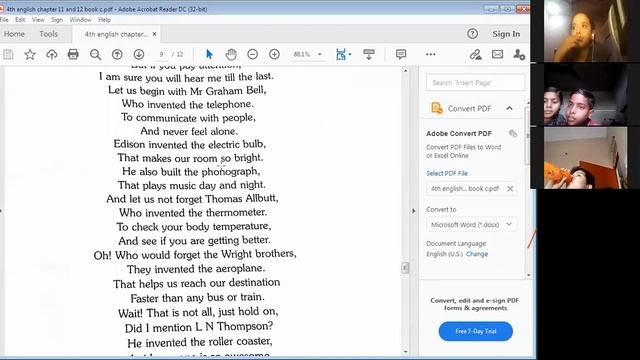This screenshot has width=640, height=360.
Task: Zoom out with the minus icon
Action: pos(253,54)
